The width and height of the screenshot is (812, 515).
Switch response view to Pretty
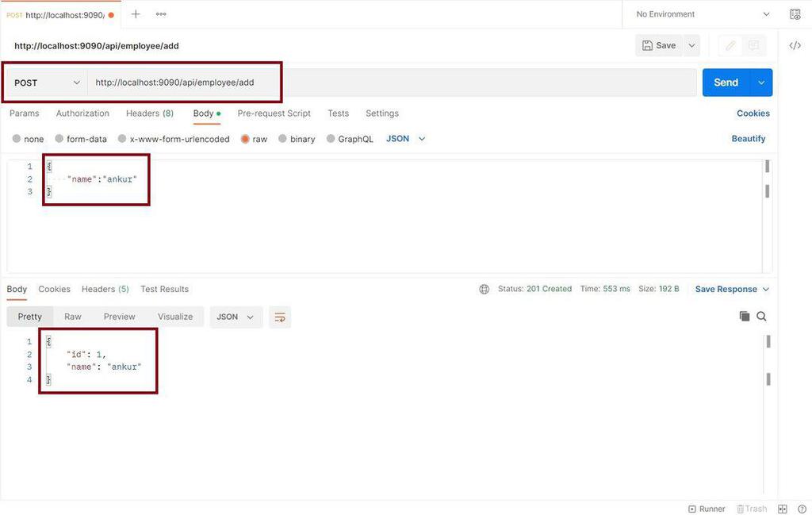29,317
